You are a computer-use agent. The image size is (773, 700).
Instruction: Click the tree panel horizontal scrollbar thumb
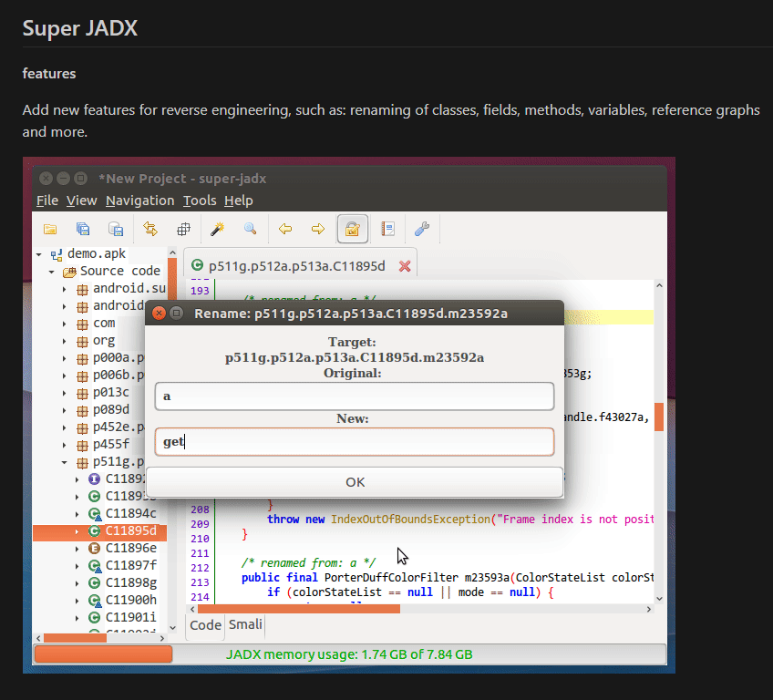(75, 638)
